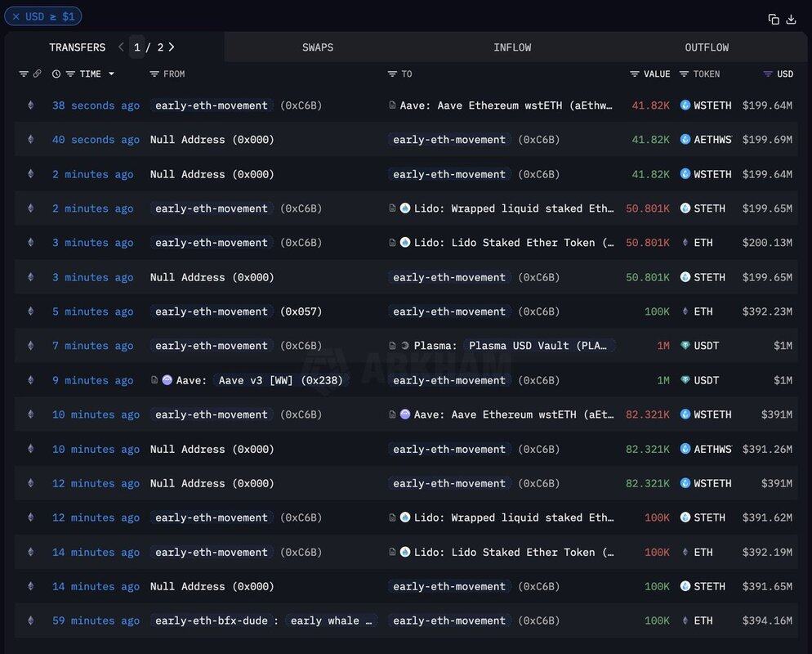Open the TOKEN column filter
The image size is (812, 654).
(684, 74)
